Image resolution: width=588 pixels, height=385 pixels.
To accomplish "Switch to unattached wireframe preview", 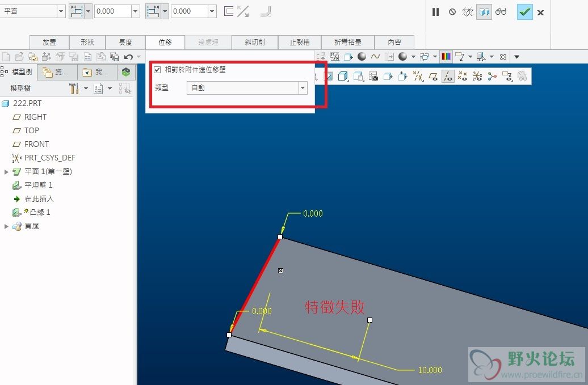I will [468, 12].
